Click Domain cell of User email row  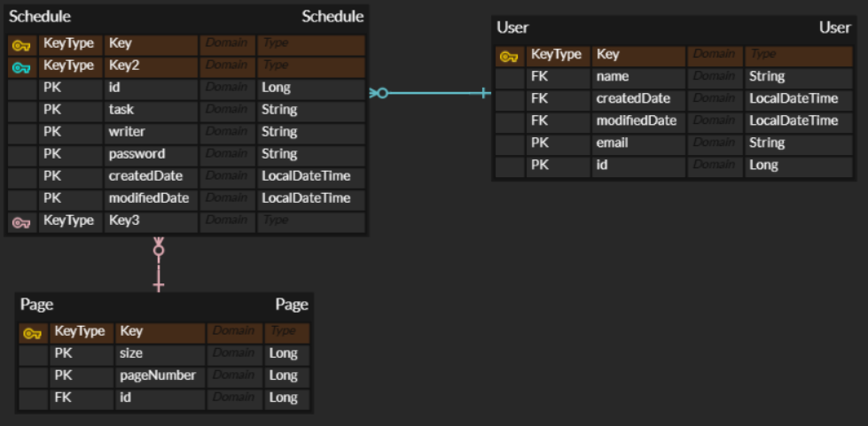(716, 145)
